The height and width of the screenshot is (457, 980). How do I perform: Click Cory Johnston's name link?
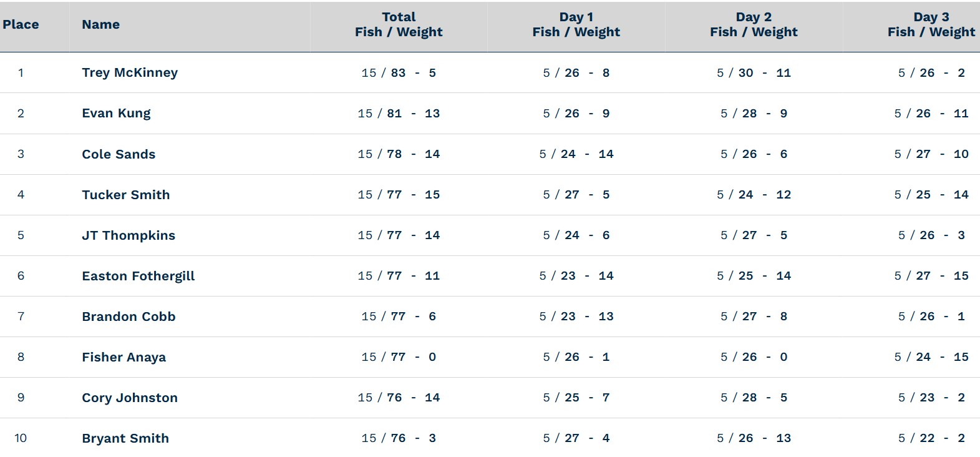pyautogui.click(x=130, y=398)
